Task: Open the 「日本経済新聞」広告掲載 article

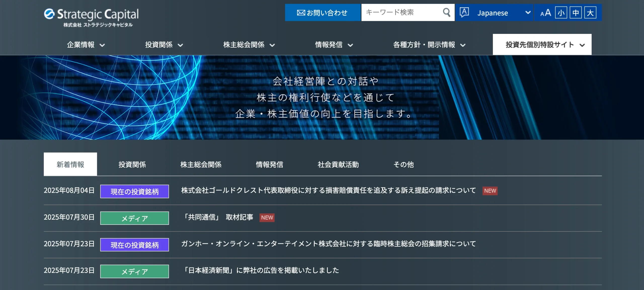Action: coord(260,270)
